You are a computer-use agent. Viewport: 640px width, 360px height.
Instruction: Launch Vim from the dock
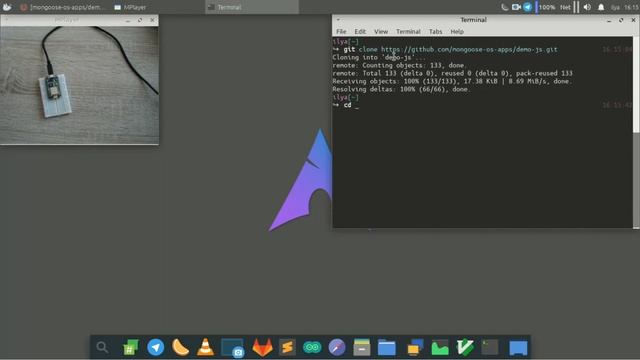[x=465, y=347]
